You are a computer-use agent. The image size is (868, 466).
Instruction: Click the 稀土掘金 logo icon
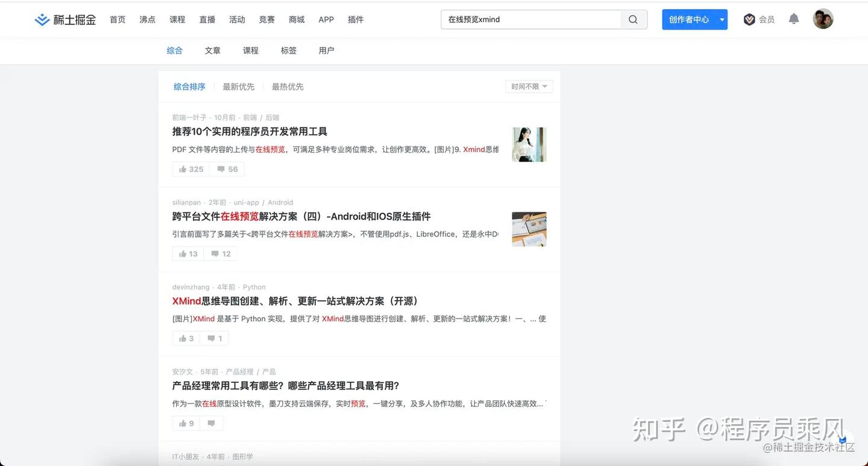pyautogui.click(x=42, y=19)
